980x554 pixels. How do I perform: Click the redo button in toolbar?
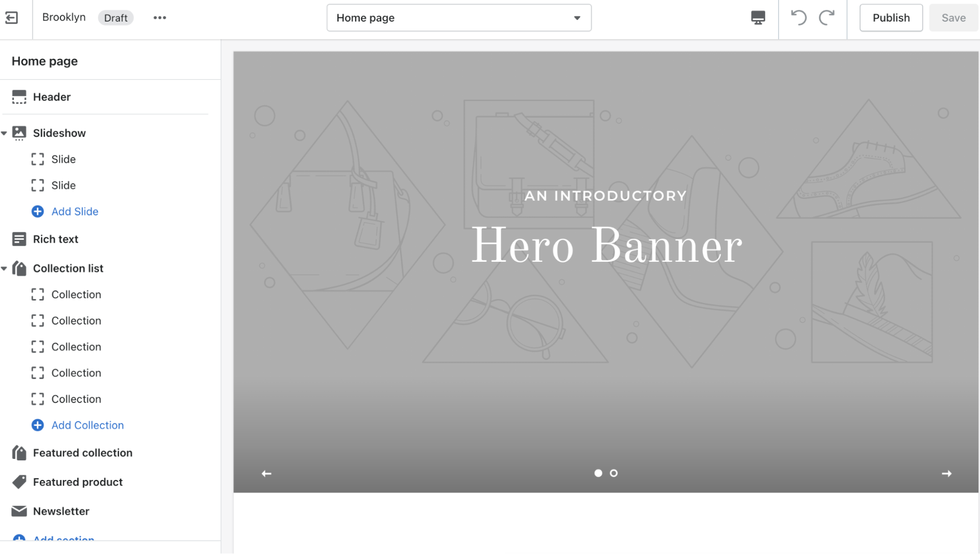point(827,17)
